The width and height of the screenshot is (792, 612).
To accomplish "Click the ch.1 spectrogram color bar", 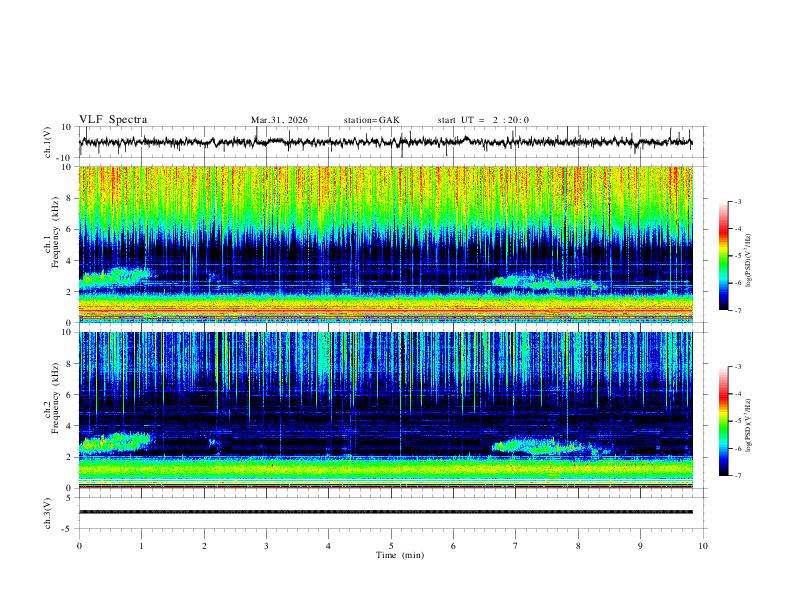I will [723, 256].
